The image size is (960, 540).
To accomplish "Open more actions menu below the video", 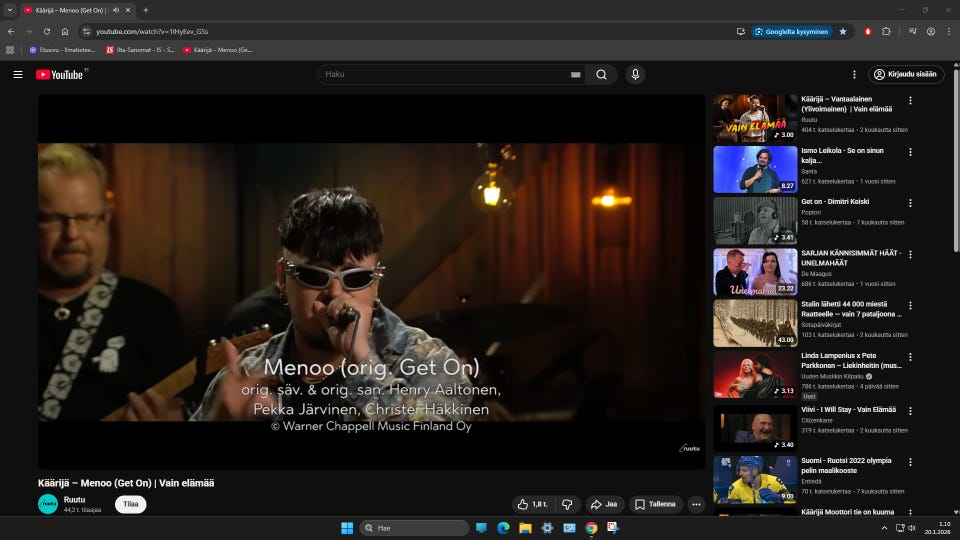I will (x=696, y=504).
